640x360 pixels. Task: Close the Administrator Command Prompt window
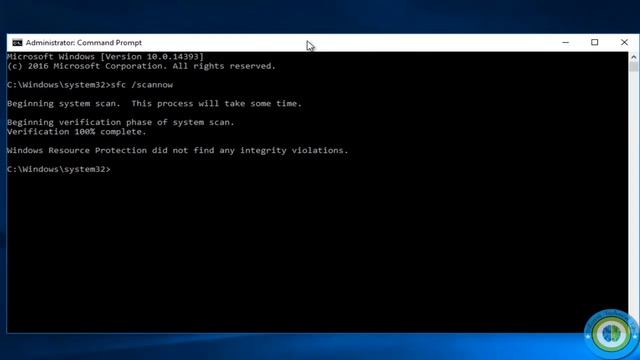click(x=624, y=42)
